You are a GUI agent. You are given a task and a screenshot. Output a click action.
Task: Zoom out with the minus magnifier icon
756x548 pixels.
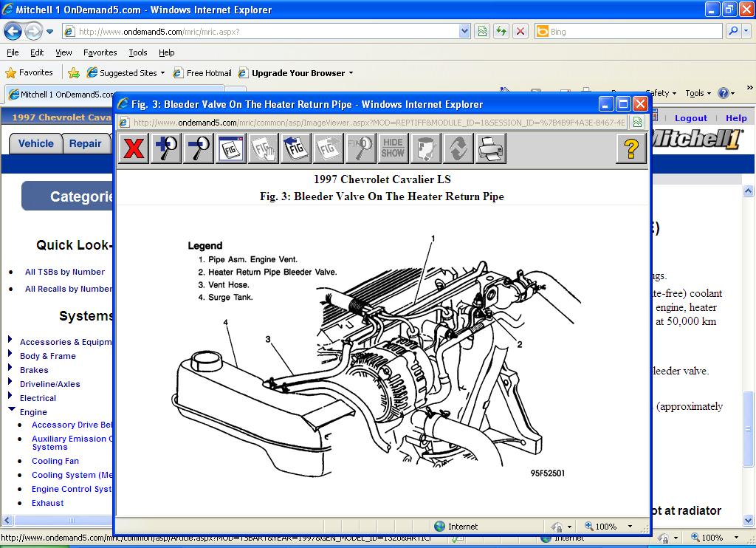point(199,148)
